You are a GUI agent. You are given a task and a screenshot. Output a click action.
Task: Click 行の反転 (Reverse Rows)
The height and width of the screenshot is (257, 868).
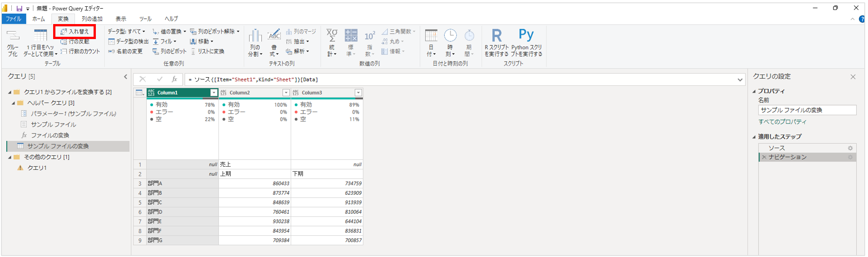[x=75, y=41]
